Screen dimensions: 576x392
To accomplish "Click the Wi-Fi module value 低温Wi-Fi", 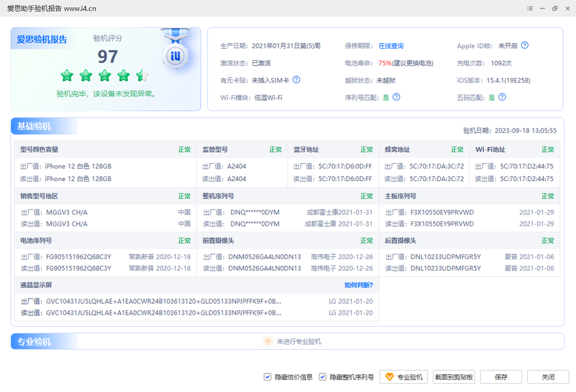I will (268, 98).
